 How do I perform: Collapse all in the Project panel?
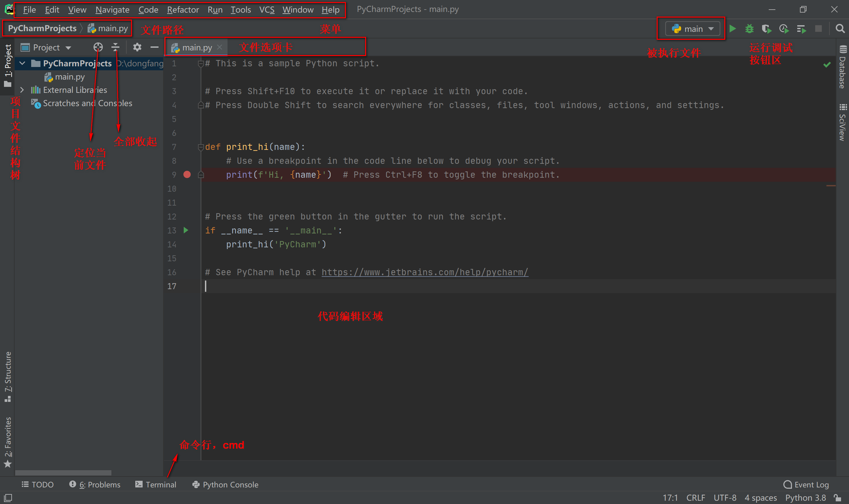coord(115,47)
